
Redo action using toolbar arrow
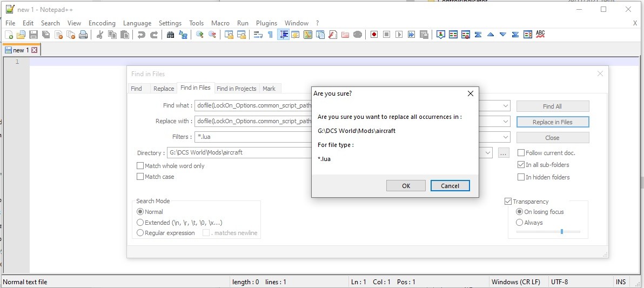point(153,35)
